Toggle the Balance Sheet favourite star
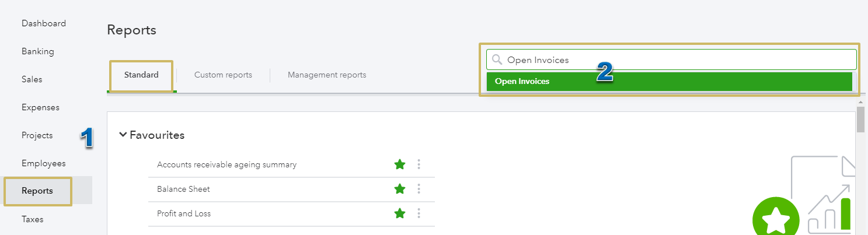The height and width of the screenshot is (235, 868). 400,189
